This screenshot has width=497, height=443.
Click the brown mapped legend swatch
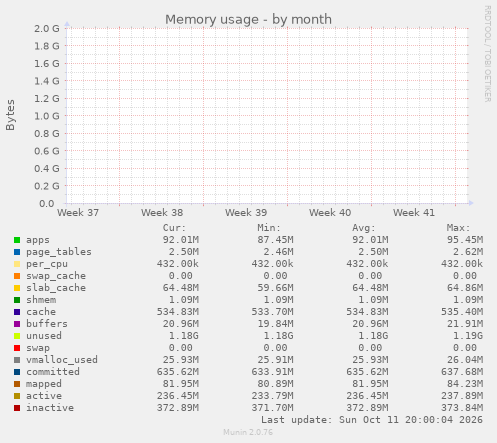[x=17, y=384]
